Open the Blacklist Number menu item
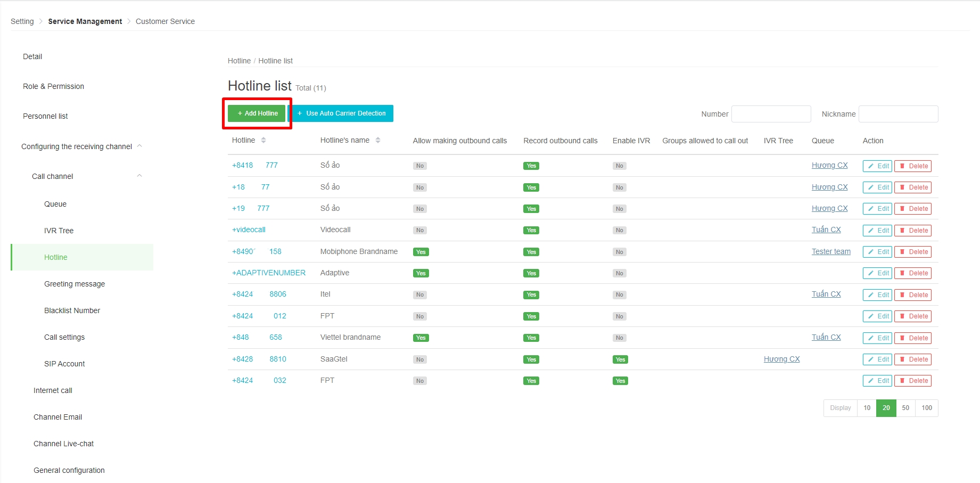This screenshot has width=980, height=483. tap(72, 310)
